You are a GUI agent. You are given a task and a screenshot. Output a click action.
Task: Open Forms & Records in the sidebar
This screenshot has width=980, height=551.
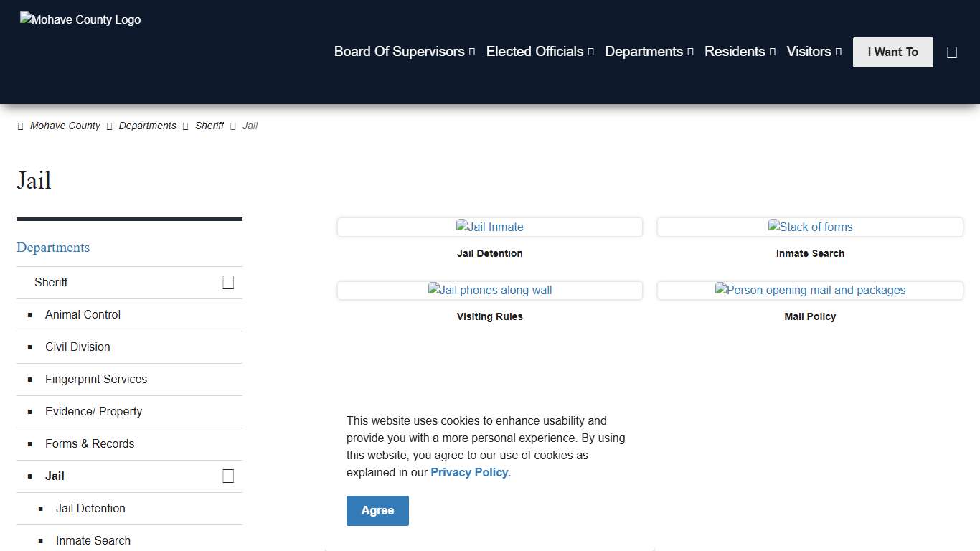90,444
